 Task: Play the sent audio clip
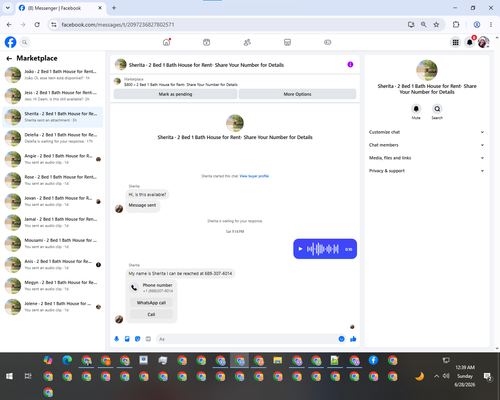click(x=300, y=249)
